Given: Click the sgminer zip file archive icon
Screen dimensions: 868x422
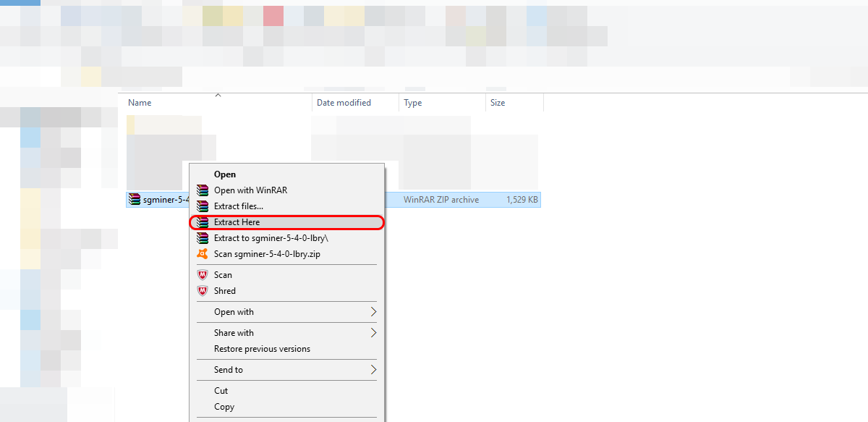Looking at the screenshot, I should click(134, 199).
